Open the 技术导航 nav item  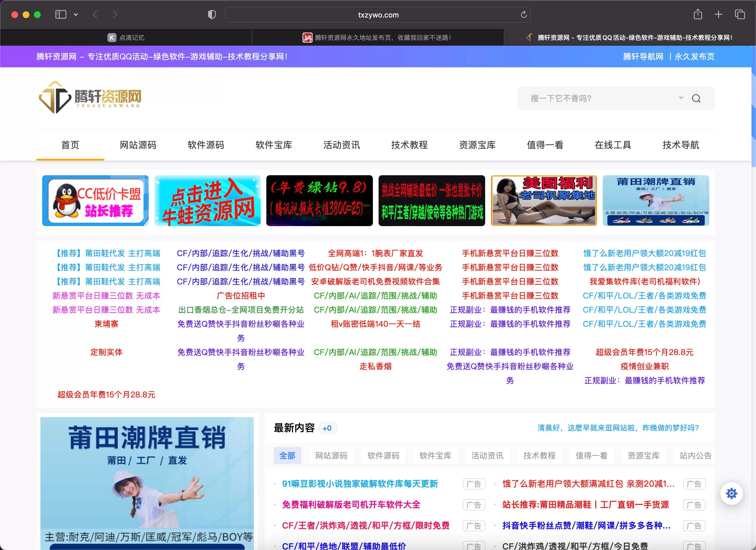tap(681, 145)
